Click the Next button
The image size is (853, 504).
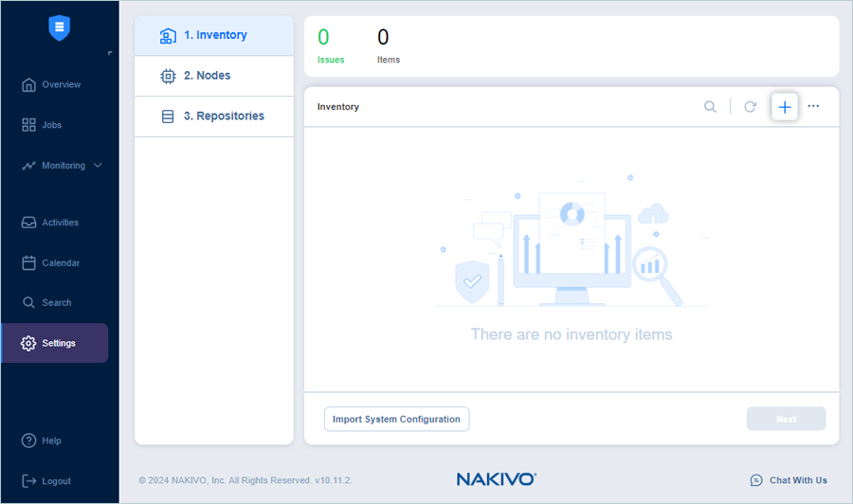[x=786, y=419]
